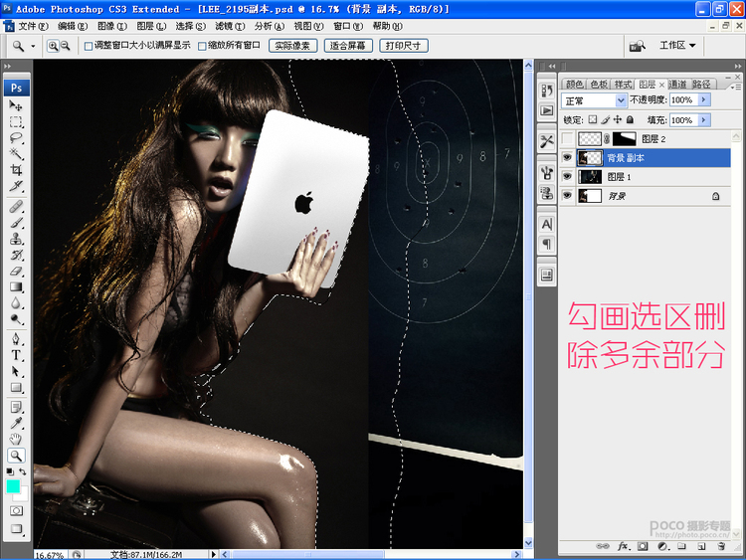Hide the 图层 1 layer
This screenshot has width=746, height=560.
567,176
